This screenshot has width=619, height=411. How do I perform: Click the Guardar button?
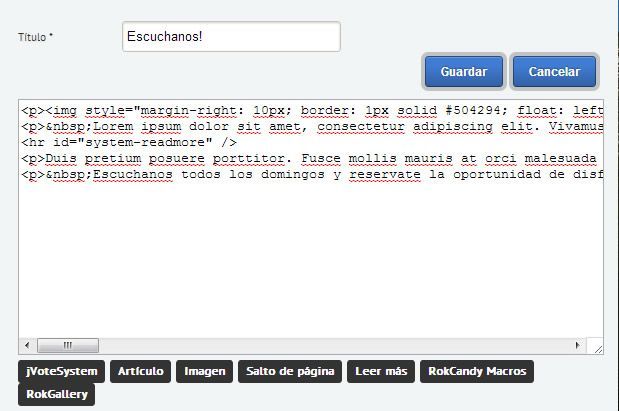click(464, 71)
